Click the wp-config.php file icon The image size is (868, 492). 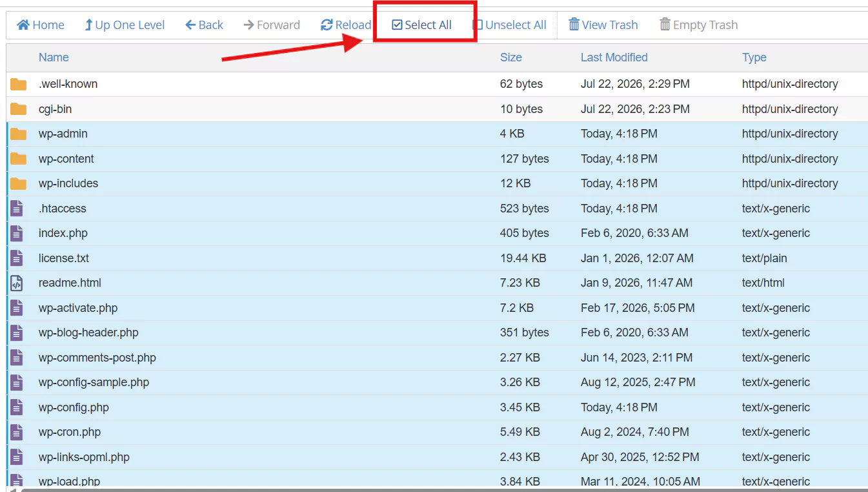[x=17, y=407]
